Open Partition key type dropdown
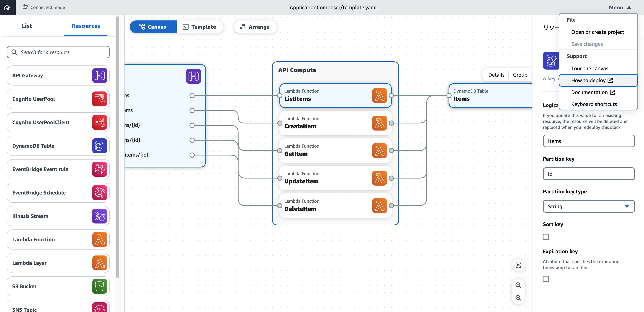644x312 pixels. (x=588, y=206)
